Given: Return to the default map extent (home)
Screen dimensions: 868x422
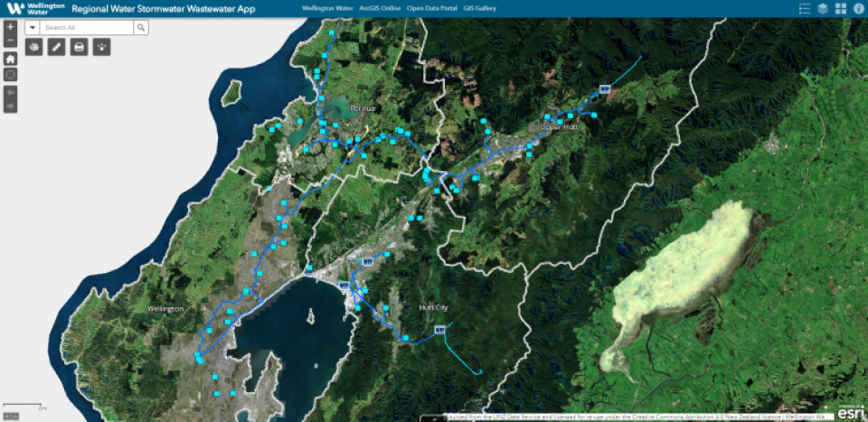Looking at the screenshot, I should tap(11, 59).
